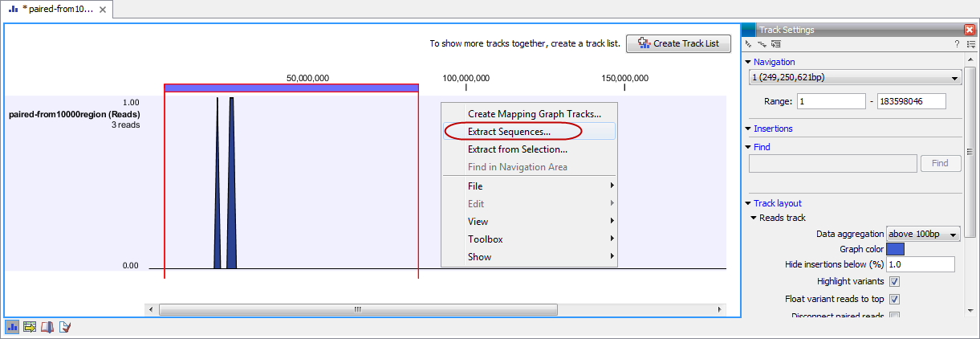Expand the Insertions section
The width and height of the screenshot is (980, 339).
(749, 129)
